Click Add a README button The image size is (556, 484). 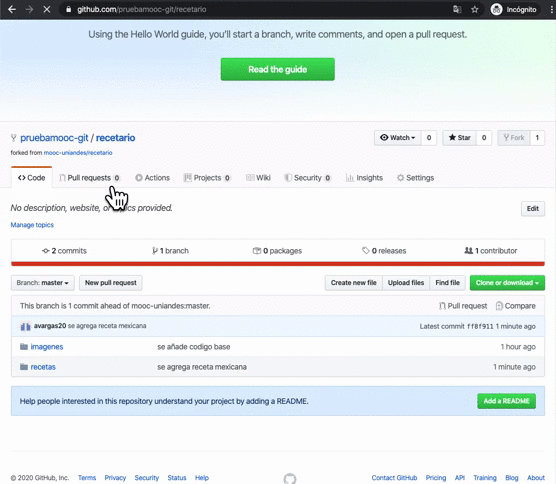[506, 401]
